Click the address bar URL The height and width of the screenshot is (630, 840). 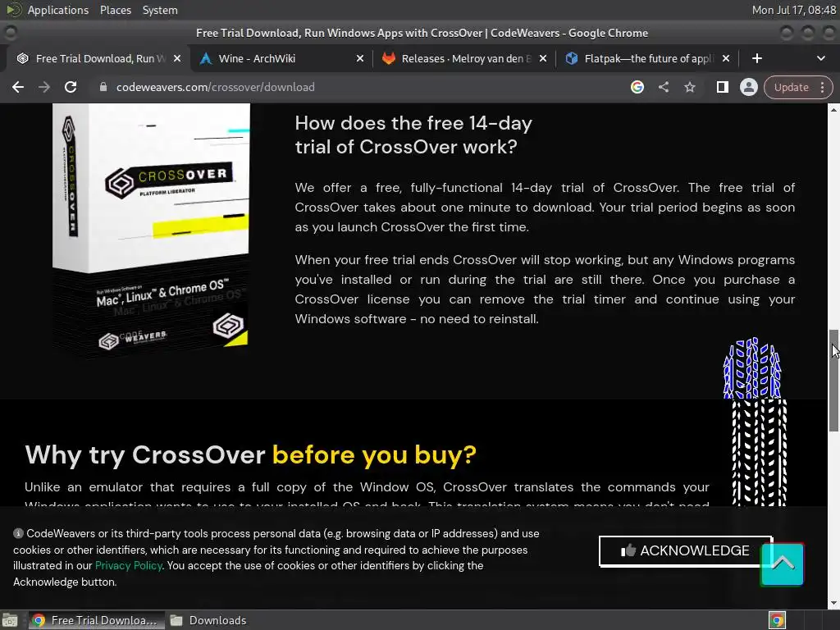tap(216, 87)
